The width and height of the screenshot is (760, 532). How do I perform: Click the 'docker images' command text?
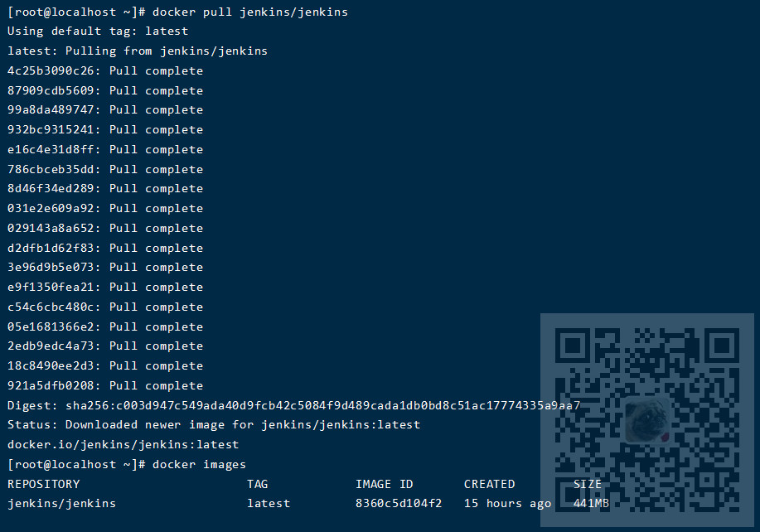coord(199,465)
